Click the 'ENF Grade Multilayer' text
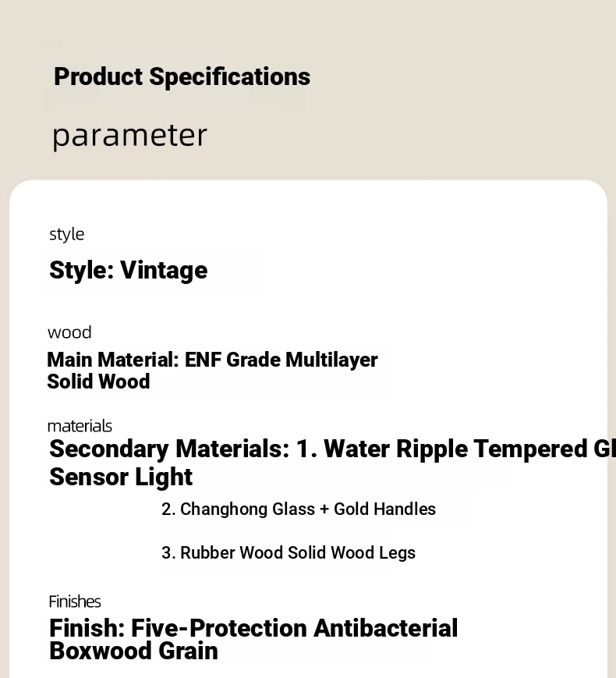 [281, 360]
